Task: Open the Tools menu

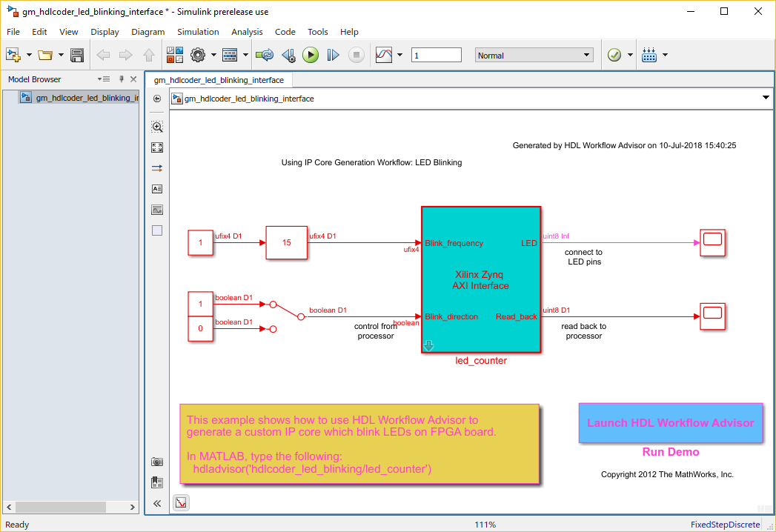Action: [318, 32]
